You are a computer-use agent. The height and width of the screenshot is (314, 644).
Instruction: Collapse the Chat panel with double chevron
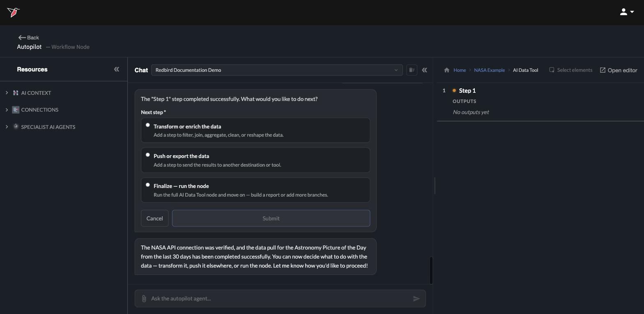[x=425, y=70]
